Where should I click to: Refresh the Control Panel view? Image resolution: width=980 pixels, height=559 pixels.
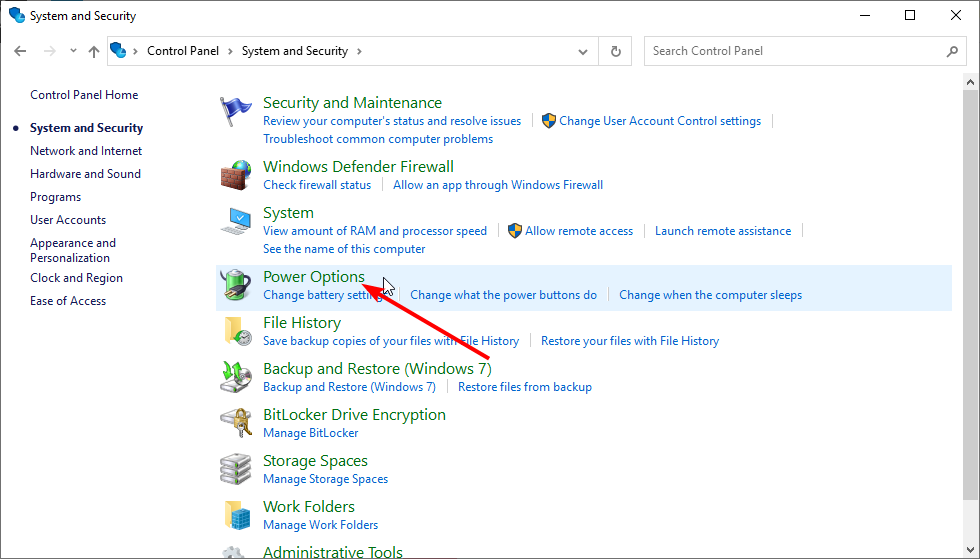coord(616,51)
